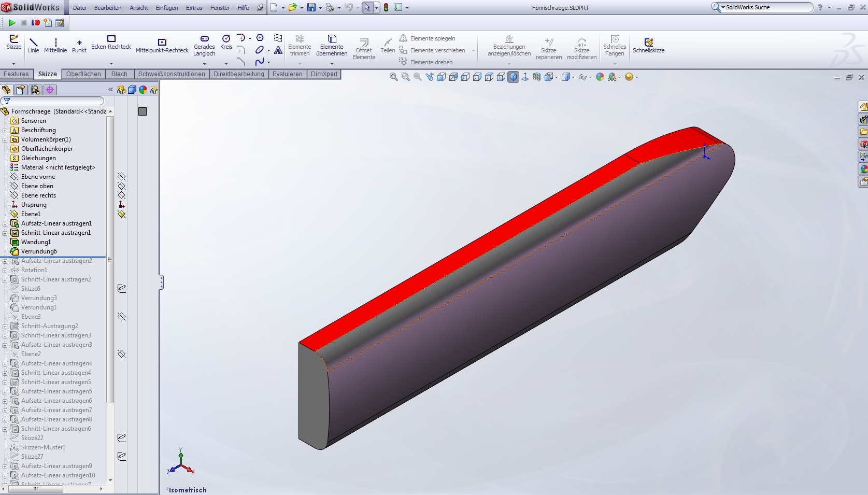
Task: Choose the Elemente übernehmen tool
Action: (332, 46)
